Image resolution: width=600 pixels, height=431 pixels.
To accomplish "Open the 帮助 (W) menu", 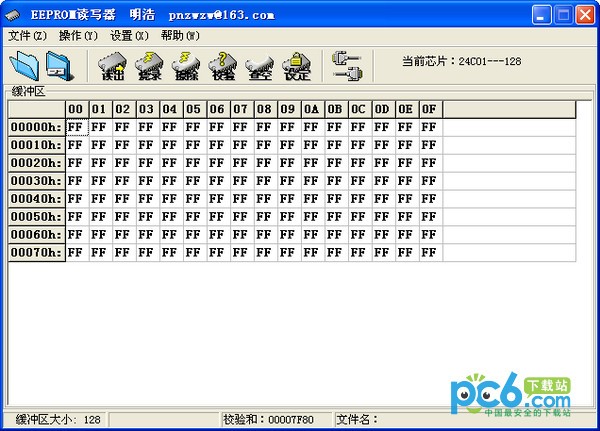I will [x=180, y=36].
